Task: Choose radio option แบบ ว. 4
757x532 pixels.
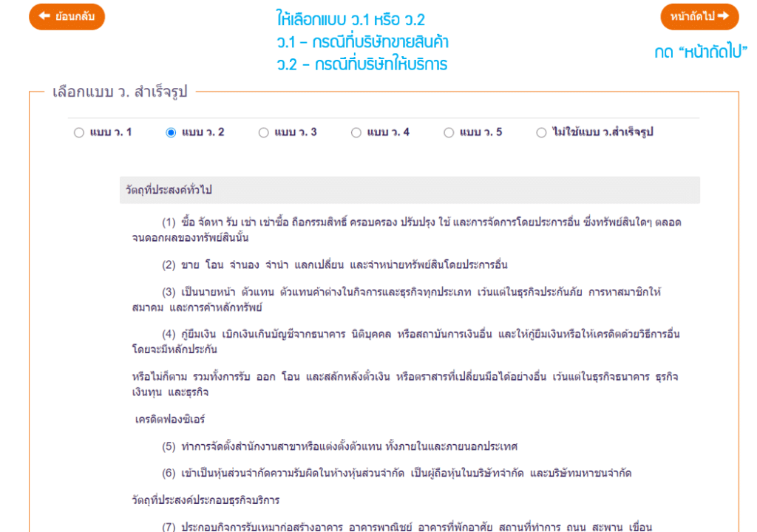Action: pyautogui.click(x=356, y=132)
